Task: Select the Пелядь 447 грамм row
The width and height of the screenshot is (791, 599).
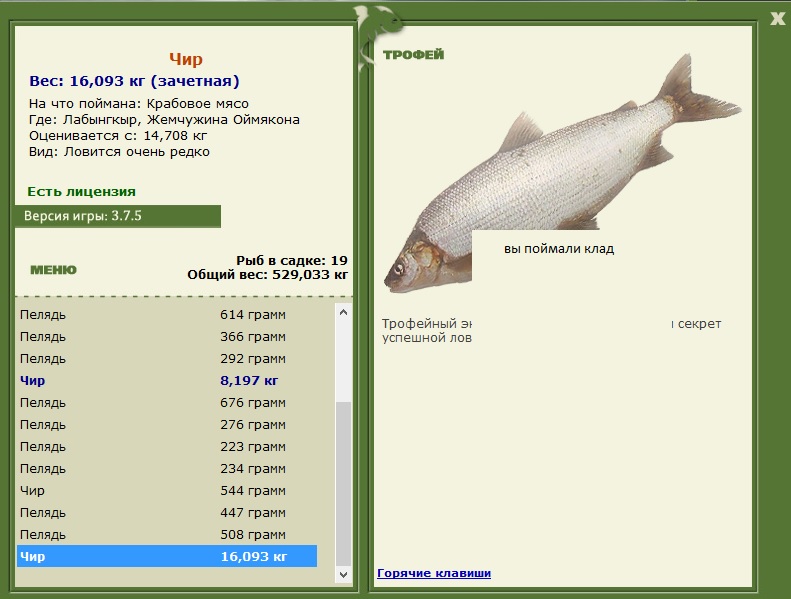Action: click(x=167, y=513)
